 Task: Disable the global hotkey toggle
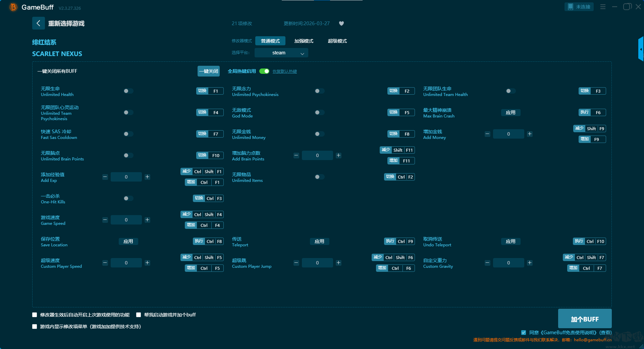(x=264, y=71)
